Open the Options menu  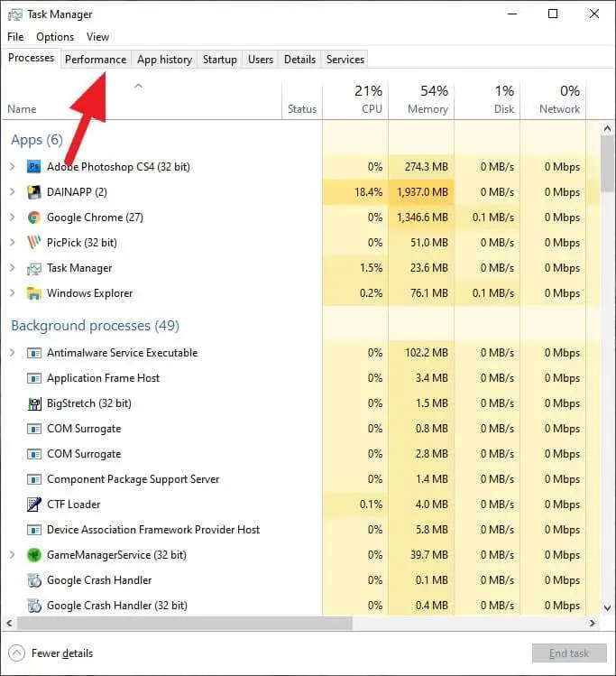point(55,37)
